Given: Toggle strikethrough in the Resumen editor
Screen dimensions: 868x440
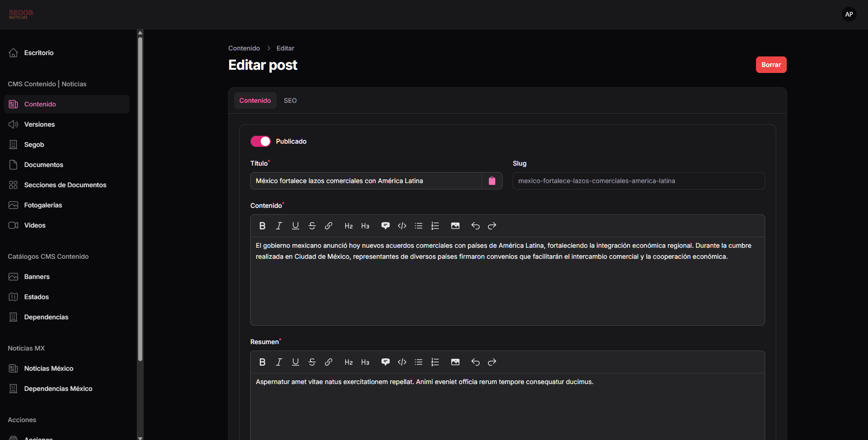Looking at the screenshot, I should click(x=312, y=362).
